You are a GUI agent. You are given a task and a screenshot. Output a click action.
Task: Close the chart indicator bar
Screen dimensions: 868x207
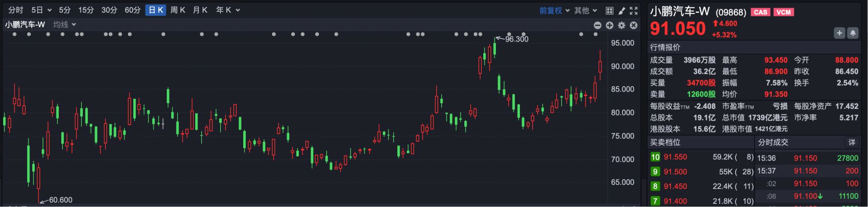[x=634, y=25]
